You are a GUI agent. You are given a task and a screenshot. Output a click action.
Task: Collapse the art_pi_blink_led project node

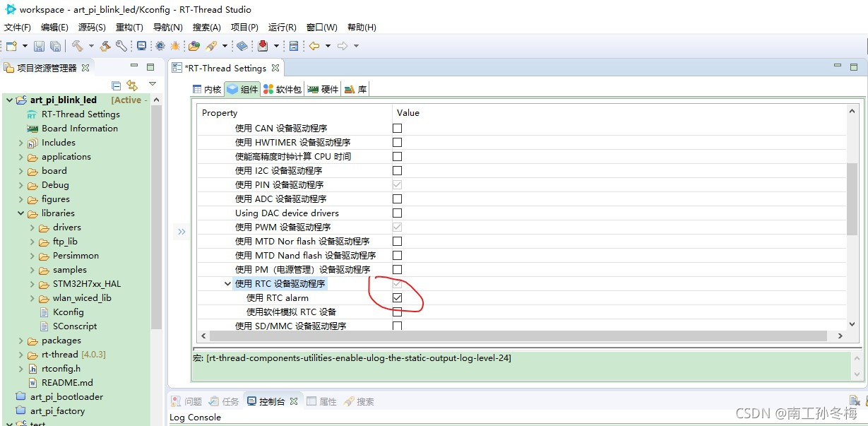pos(9,100)
